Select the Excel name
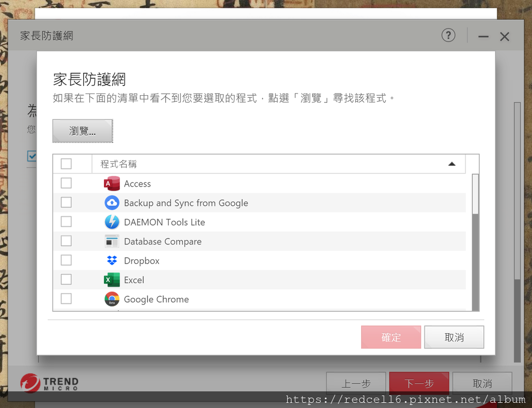 [134, 280]
